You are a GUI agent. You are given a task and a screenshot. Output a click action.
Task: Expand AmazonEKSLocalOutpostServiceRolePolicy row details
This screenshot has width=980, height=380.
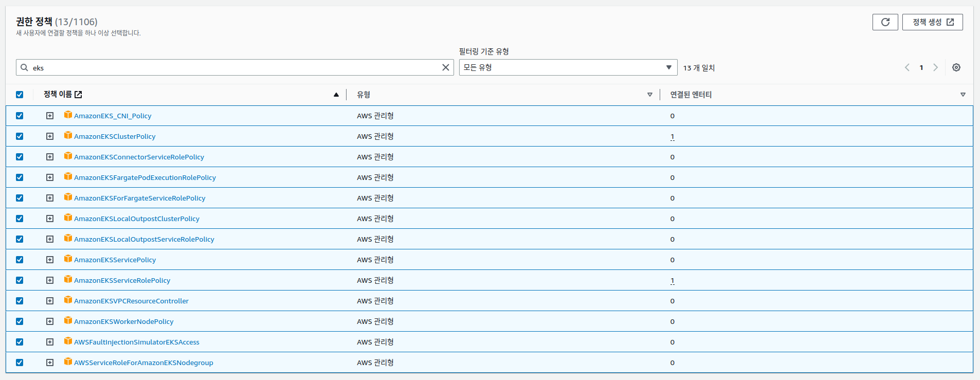pos(50,239)
